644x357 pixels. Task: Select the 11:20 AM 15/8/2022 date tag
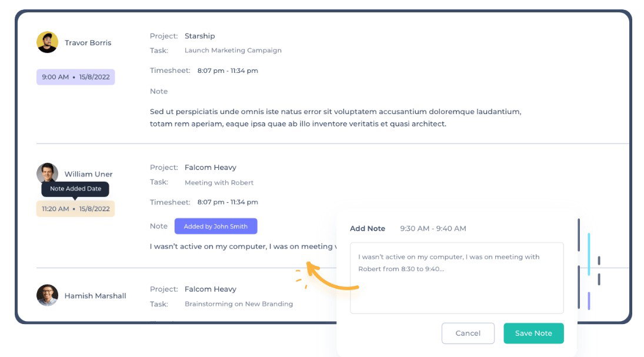75,209
